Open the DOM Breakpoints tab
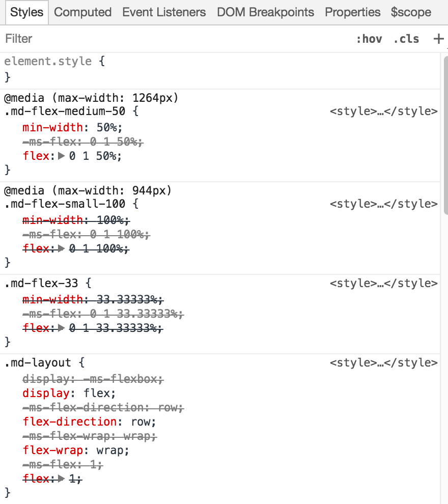Viewport: 448px width, 504px height. tap(265, 12)
